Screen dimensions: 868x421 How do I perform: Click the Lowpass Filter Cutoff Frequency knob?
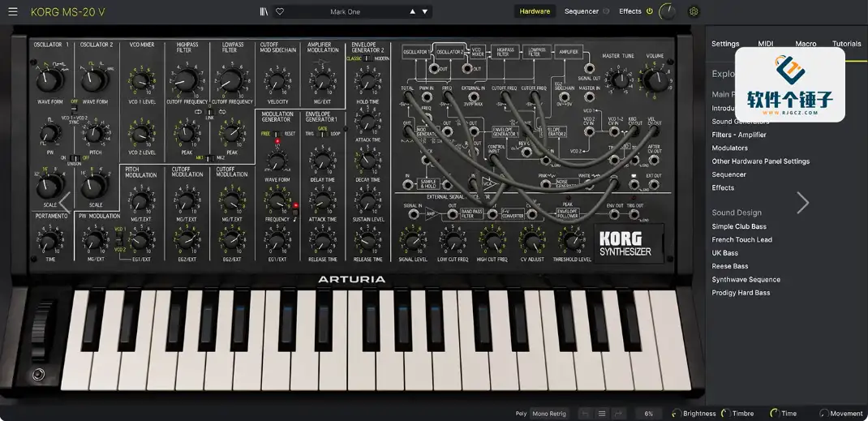click(231, 81)
